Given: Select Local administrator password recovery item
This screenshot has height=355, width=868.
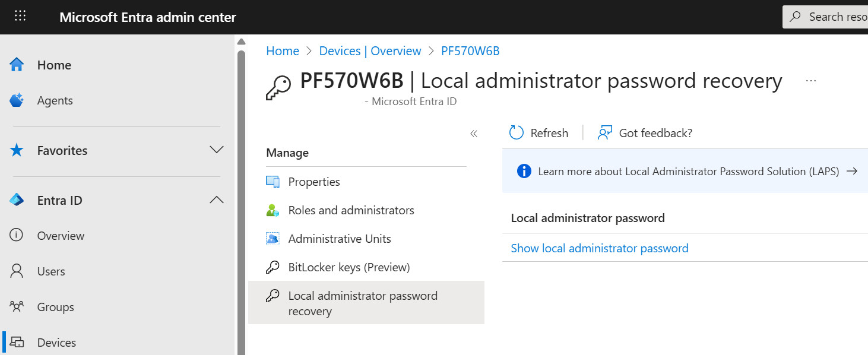Looking at the screenshot, I should [x=366, y=303].
